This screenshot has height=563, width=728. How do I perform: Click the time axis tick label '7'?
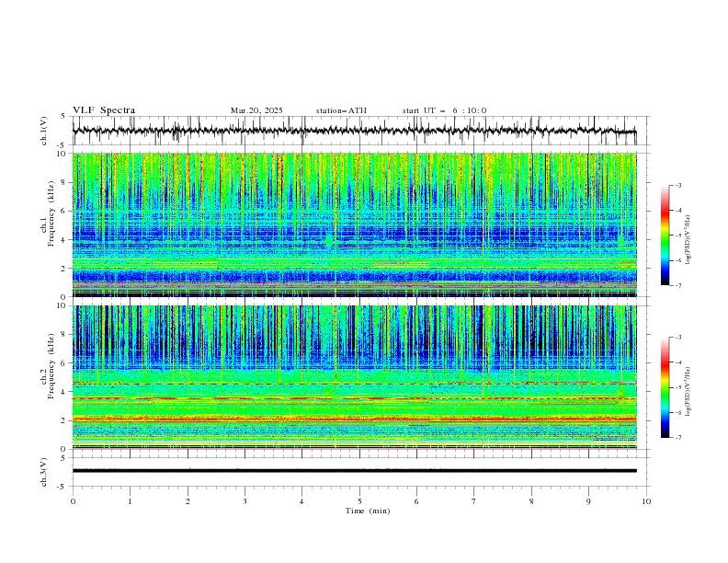[474, 501]
